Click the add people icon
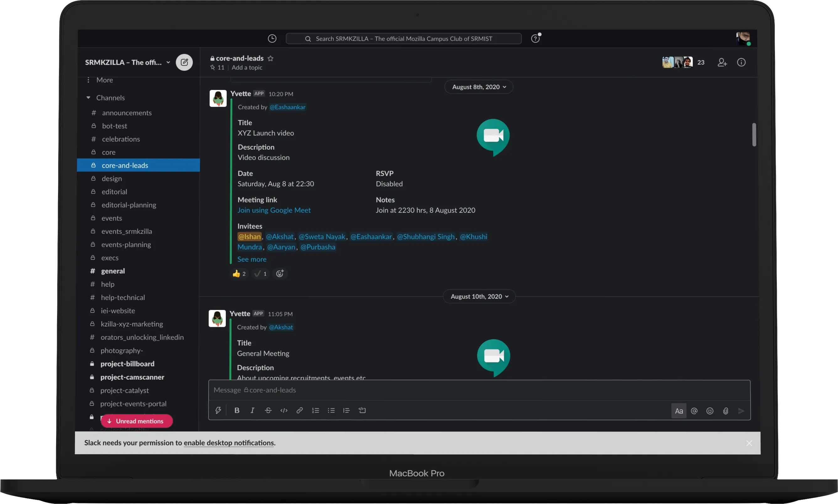 point(722,62)
